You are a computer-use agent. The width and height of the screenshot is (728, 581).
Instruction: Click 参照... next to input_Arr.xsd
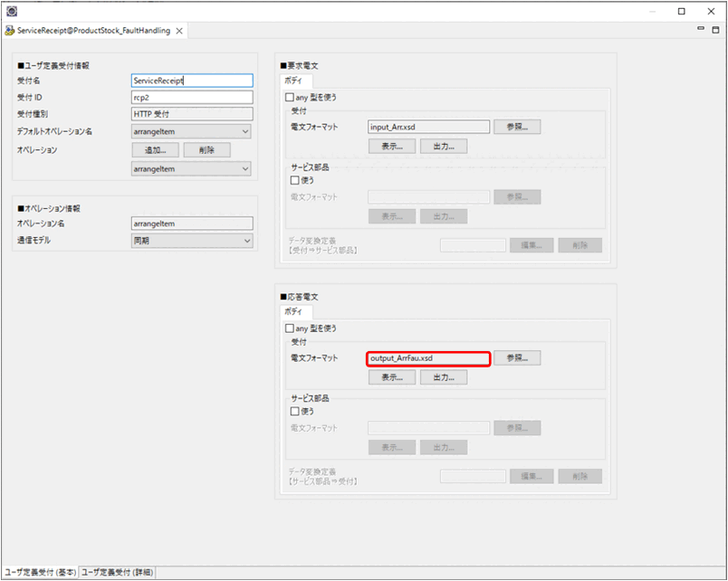click(517, 127)
